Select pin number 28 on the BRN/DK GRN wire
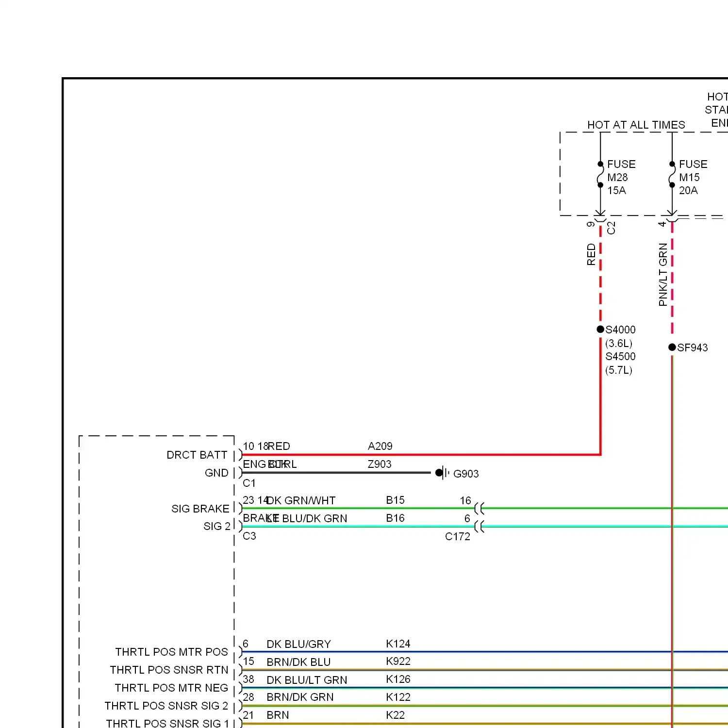 tap(248, 697)
